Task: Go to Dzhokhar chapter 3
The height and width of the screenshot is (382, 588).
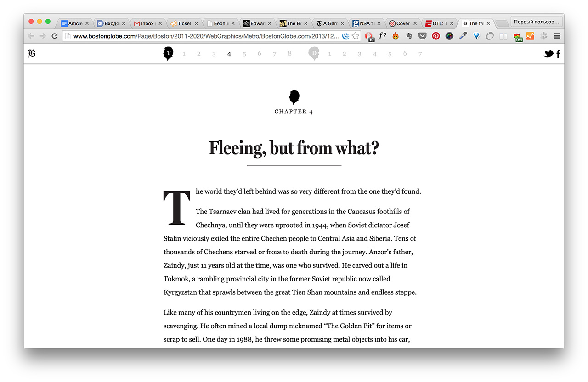Action: 359,54
